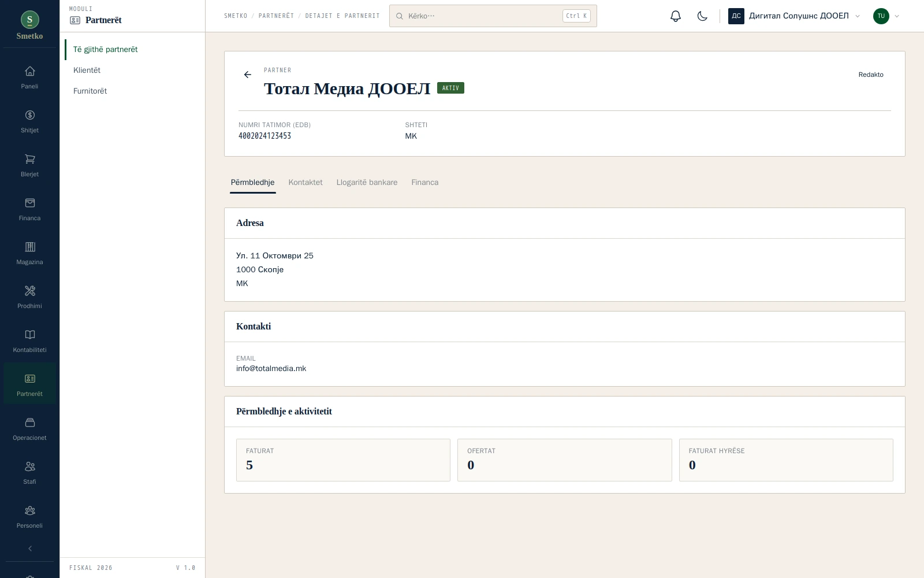924x578 pixels.
Task: Click the Redakto button
Action: [x=871, y=75]
